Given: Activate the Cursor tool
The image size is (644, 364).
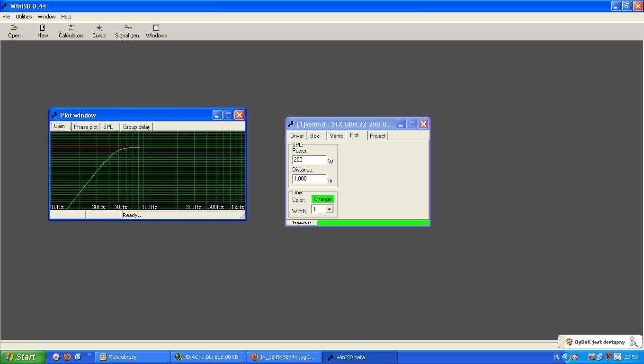Looking at the screenshot, I should point(99,31).
